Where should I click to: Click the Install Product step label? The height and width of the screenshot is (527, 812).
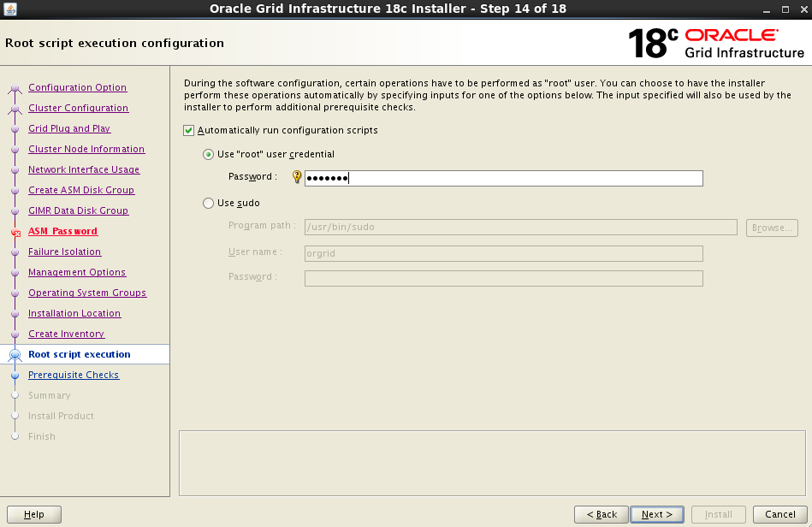(x=61, y=416)
